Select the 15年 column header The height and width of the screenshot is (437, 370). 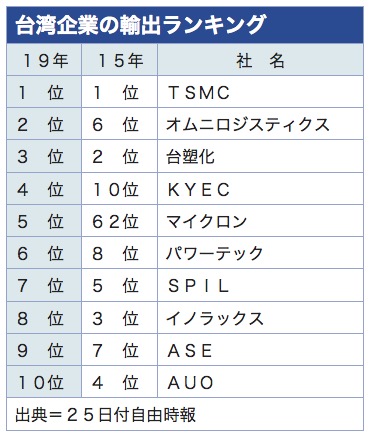point(119,60)
